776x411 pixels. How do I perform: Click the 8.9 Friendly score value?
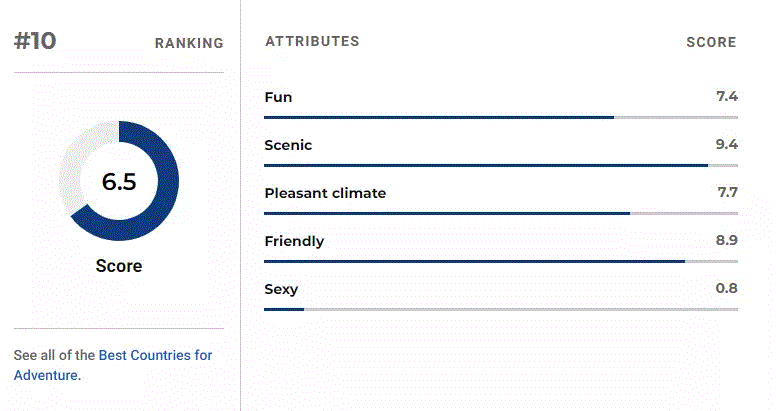tap(727, 240)
